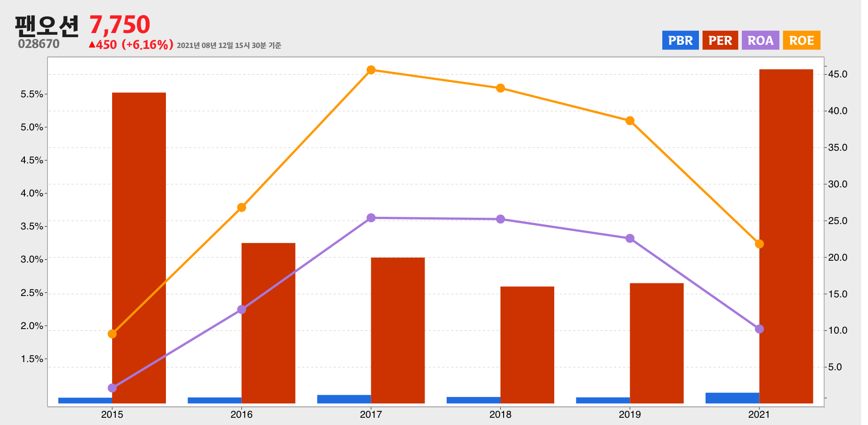Click the 2016 red PER bar

coord(268,323)
